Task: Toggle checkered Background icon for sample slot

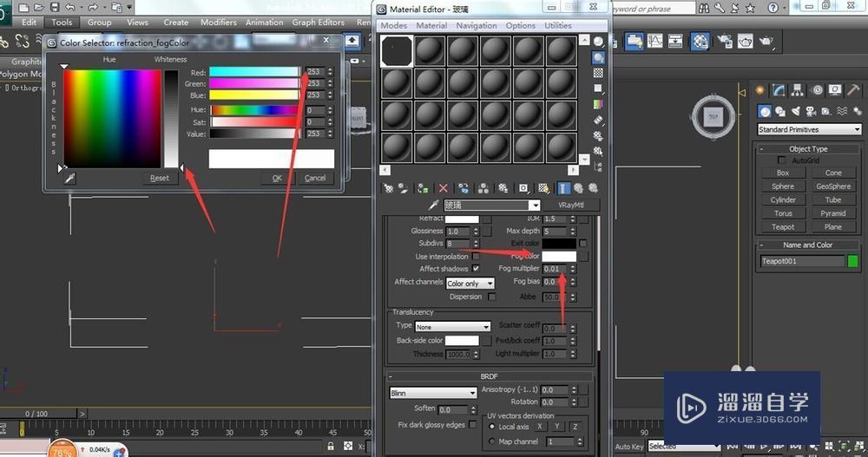Action: click(x=598, y=73)
